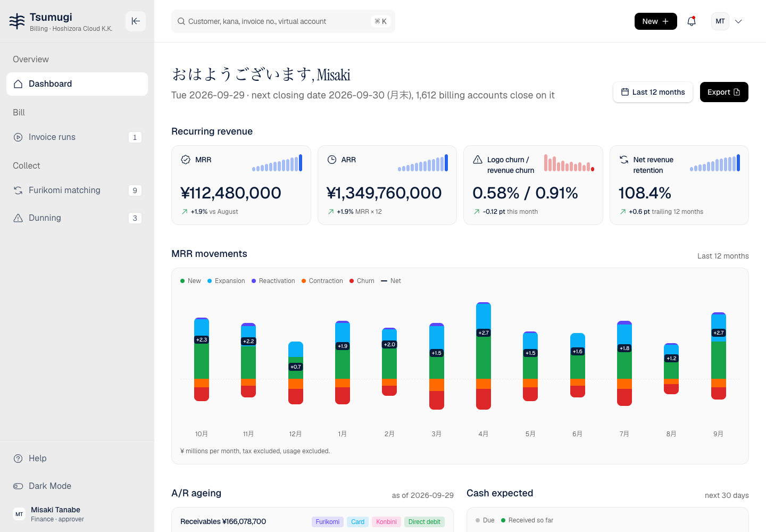Click the Dunning warning icon in sidebar
The height and width of the screenshot is (532, 766).
18,218
